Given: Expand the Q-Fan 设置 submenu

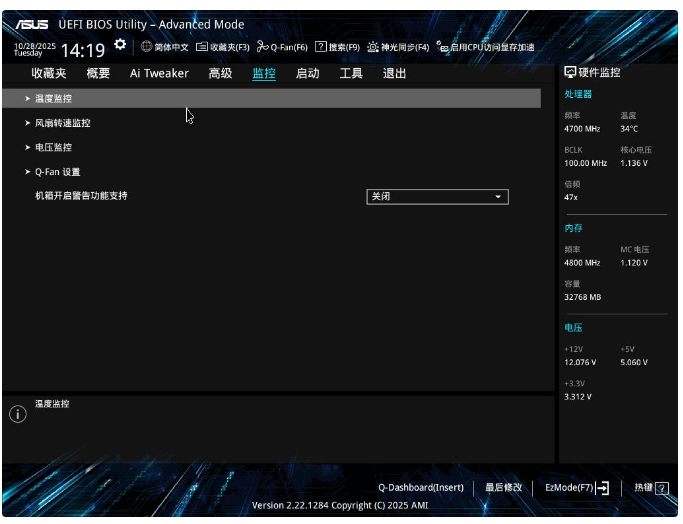Looking at the screenshot, I should click(57, 172).
